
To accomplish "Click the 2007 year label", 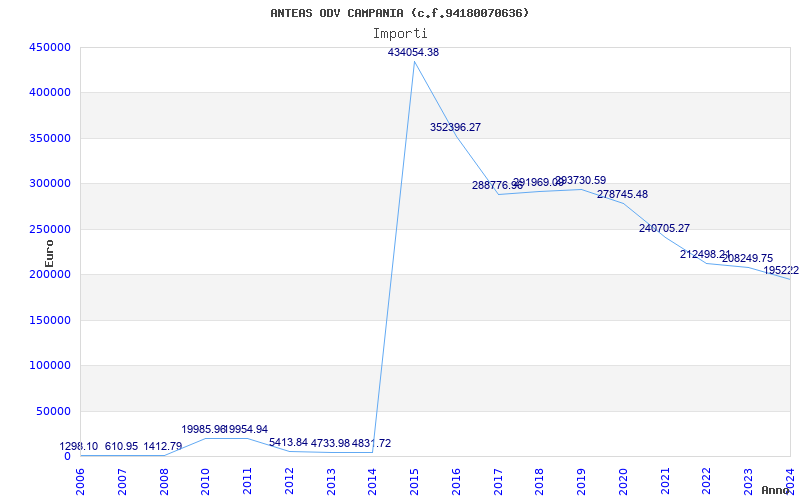I will click(x=122, y=481).
